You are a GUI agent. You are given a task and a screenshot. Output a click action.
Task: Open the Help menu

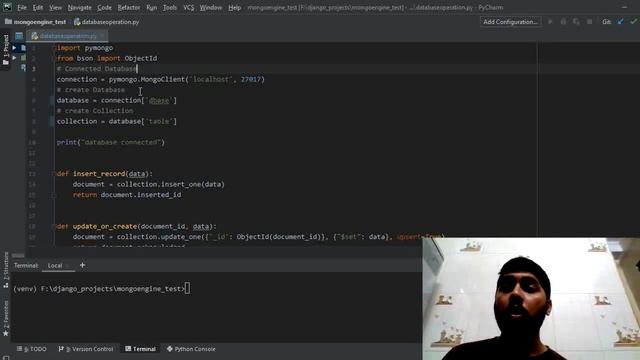pos(234,7)
